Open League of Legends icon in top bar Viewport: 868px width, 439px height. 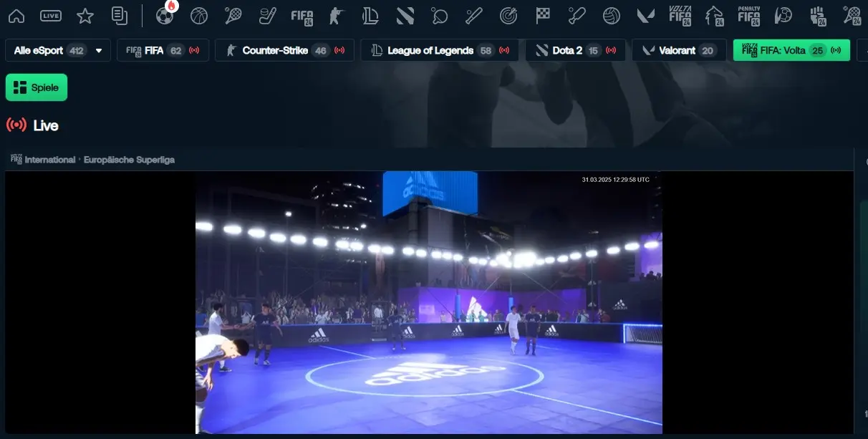click(371, 15)
